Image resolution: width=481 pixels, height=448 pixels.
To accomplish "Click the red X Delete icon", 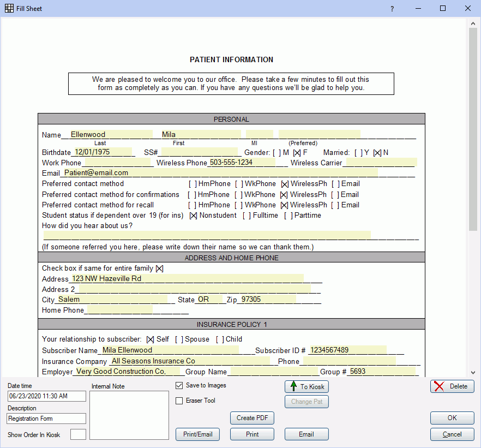I will coord(438,386).
